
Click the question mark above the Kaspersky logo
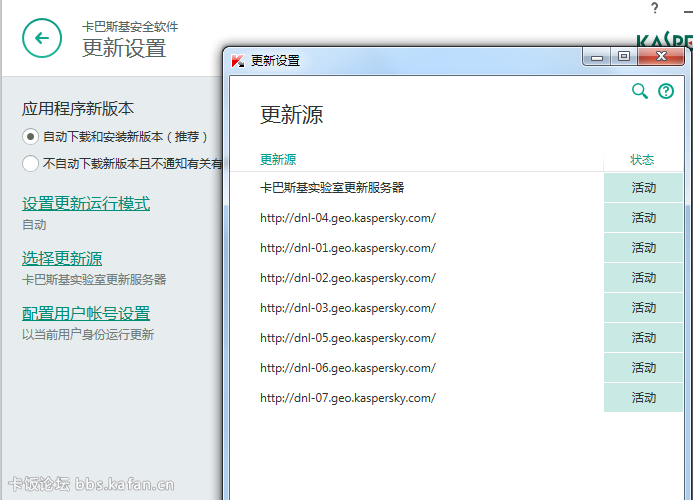point(655,8)
